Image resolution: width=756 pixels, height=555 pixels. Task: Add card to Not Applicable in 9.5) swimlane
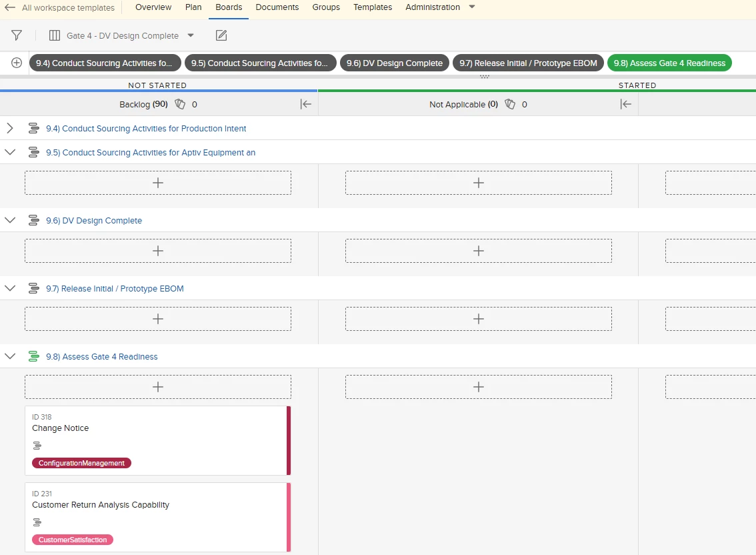pyautogui.click(x=478, y=183)
